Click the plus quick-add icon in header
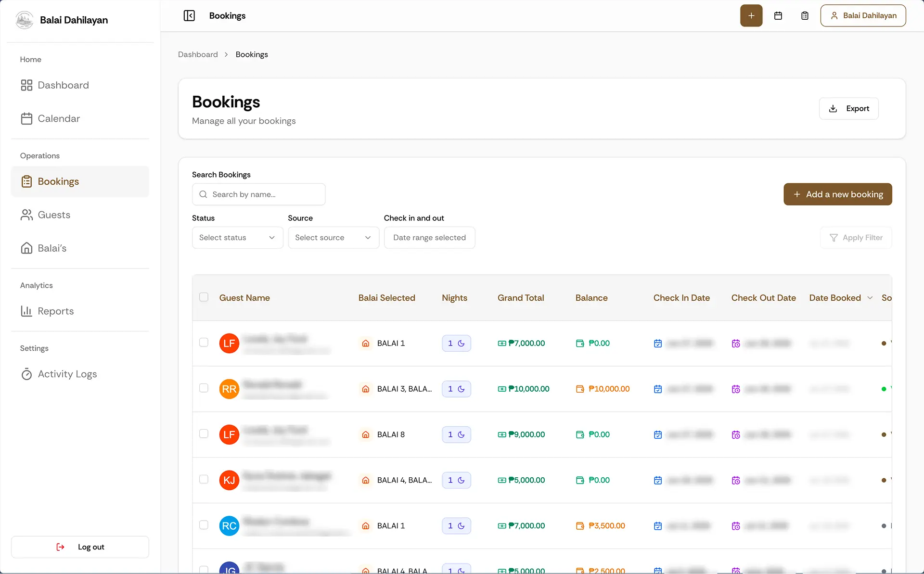The height and width of the screenshot is (574, 924). [751, 15]
